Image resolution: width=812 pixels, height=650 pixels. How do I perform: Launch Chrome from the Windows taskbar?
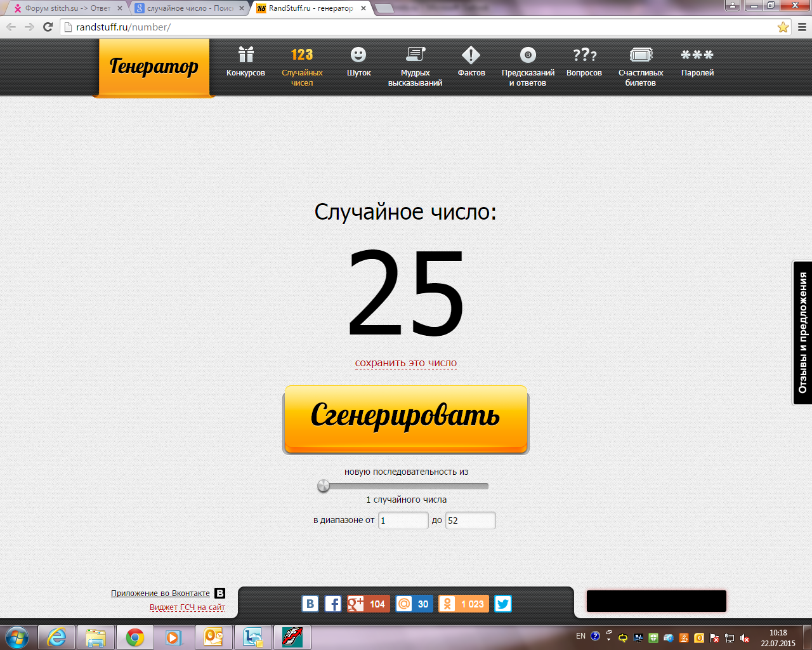[134, 637]
